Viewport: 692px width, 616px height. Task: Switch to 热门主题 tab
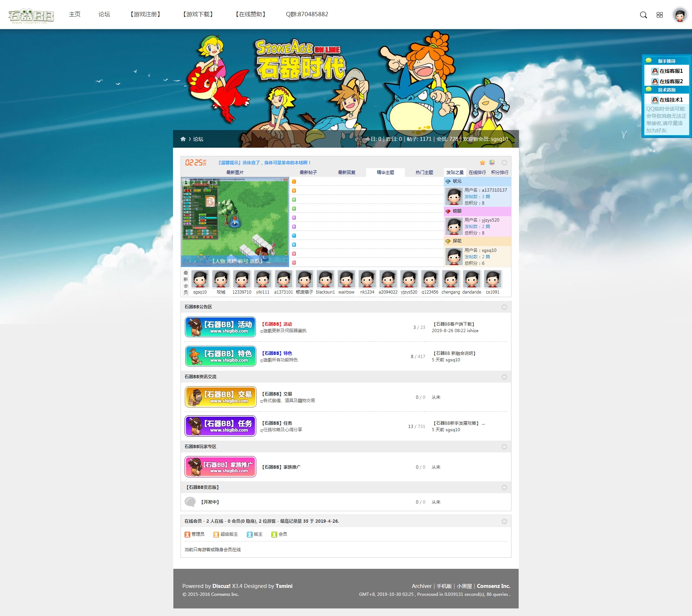(x=424, y=173)
